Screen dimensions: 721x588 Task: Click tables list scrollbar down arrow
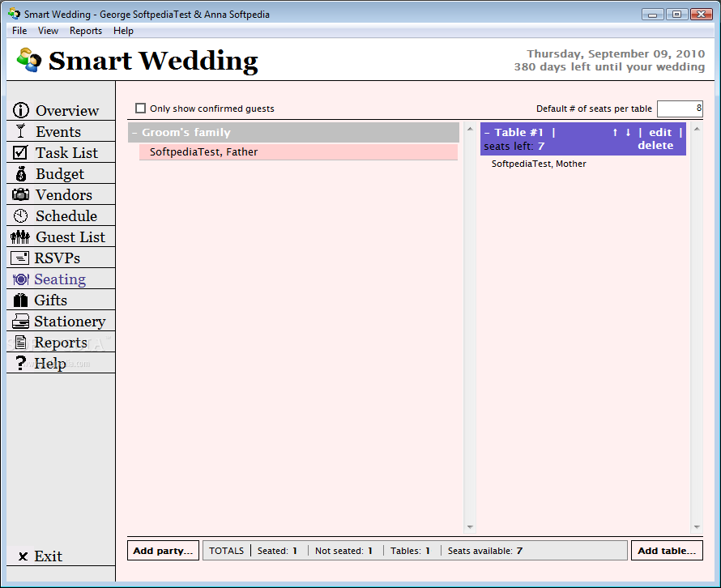point(697,527)
